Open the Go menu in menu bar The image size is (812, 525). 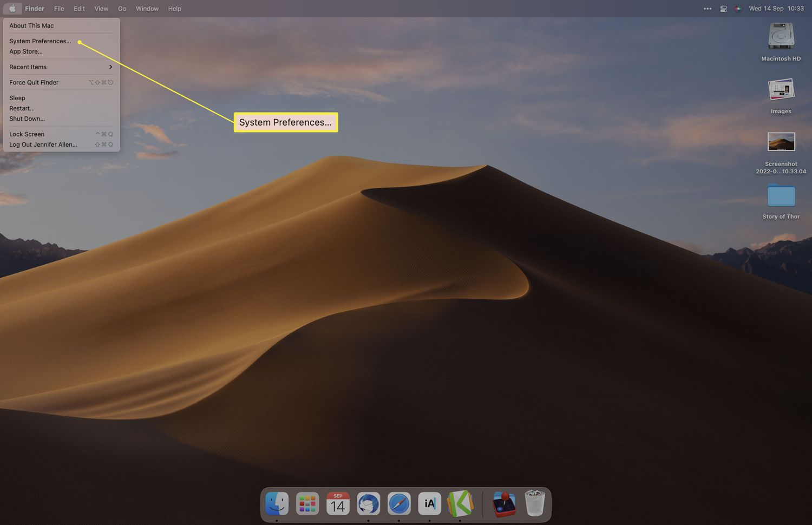tap(122, 9)
